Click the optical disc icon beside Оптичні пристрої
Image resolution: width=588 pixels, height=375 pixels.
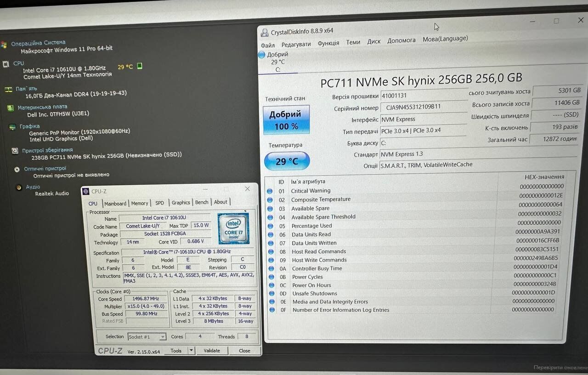(17, 169)
